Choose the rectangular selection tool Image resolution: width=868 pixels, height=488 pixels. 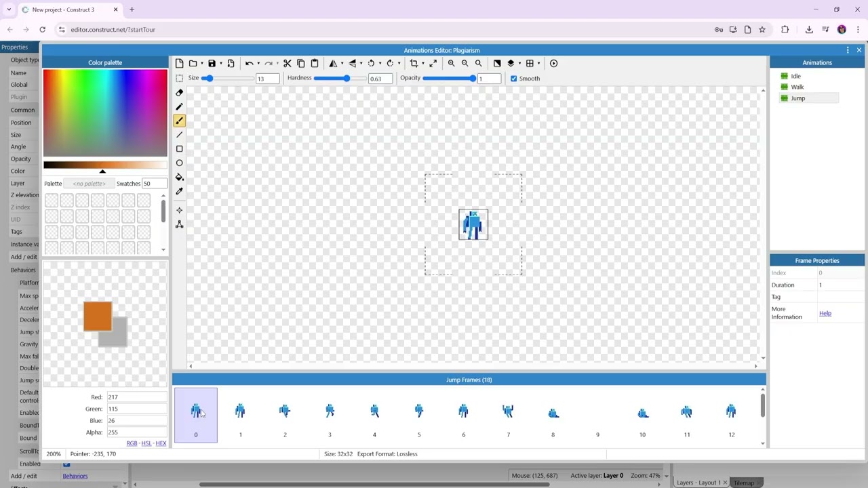click(x=179, y=79)
